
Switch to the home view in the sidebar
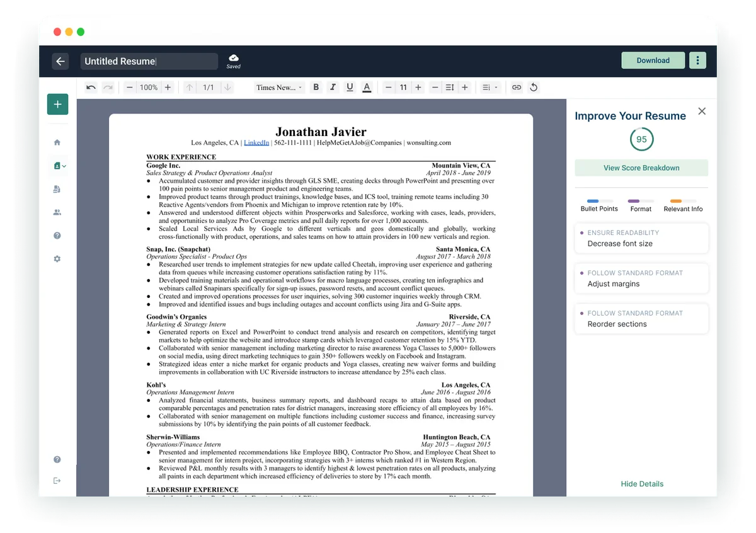pos(57,142)
